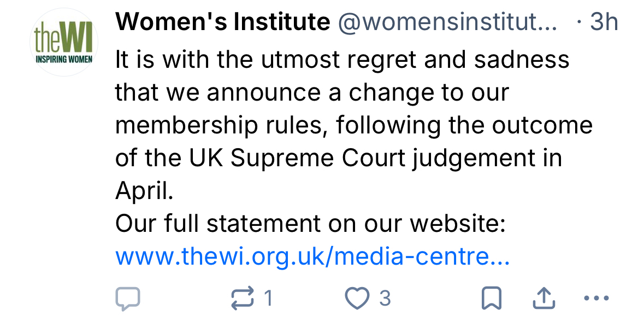Like the post with the heart icon
The image size is (644, 327).
pos(357,299)
